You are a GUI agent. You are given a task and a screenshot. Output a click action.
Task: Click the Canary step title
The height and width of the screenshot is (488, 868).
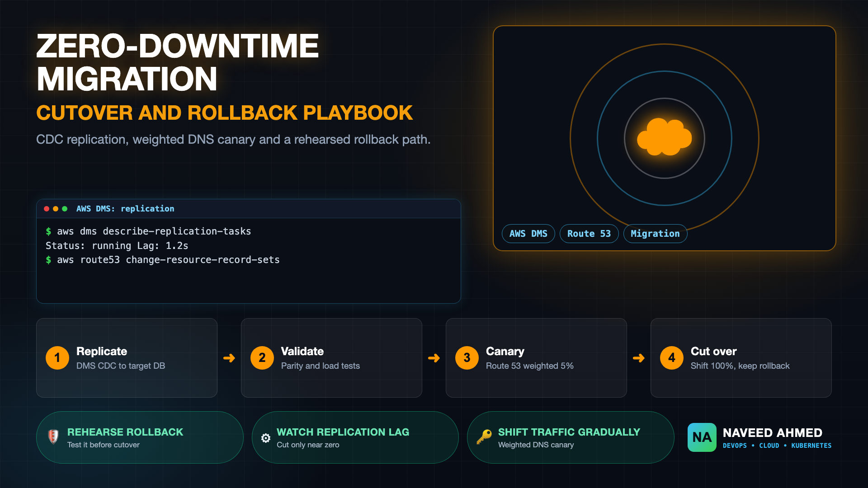(505, 351)
